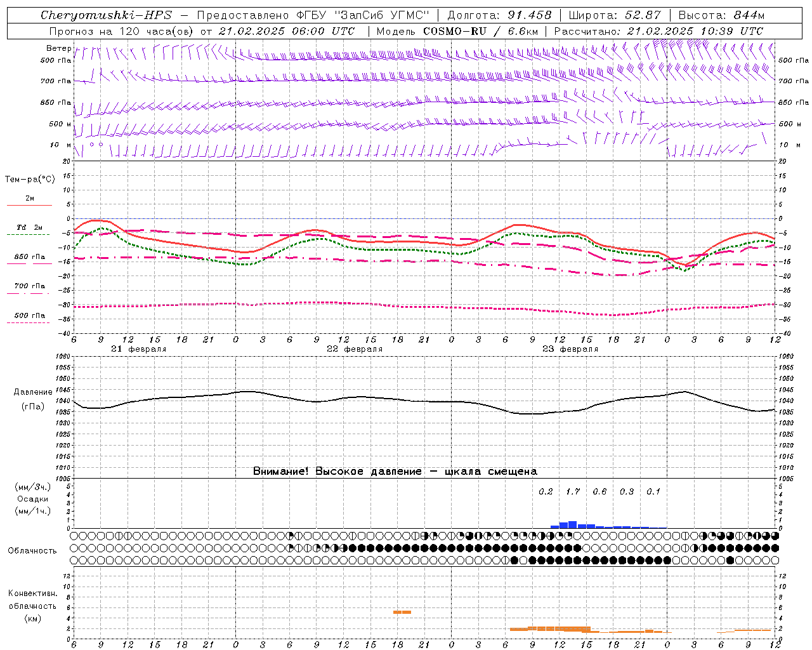Click the '21 февраля' date label
812x650 pixels.
pos(139,349)
